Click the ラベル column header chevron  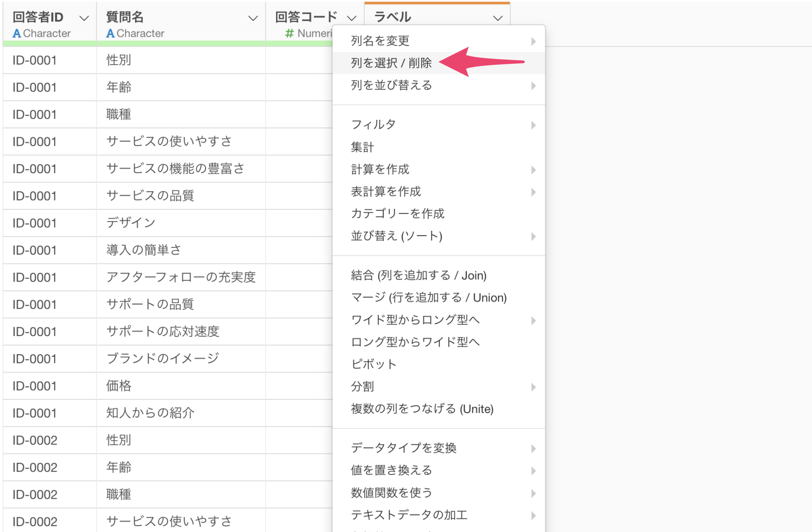pos(498,18)
